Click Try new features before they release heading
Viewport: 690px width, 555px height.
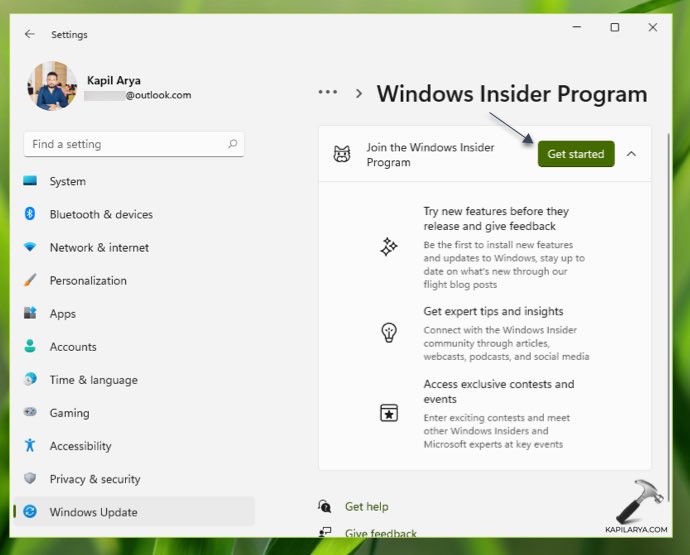click(x=496, y=218)
